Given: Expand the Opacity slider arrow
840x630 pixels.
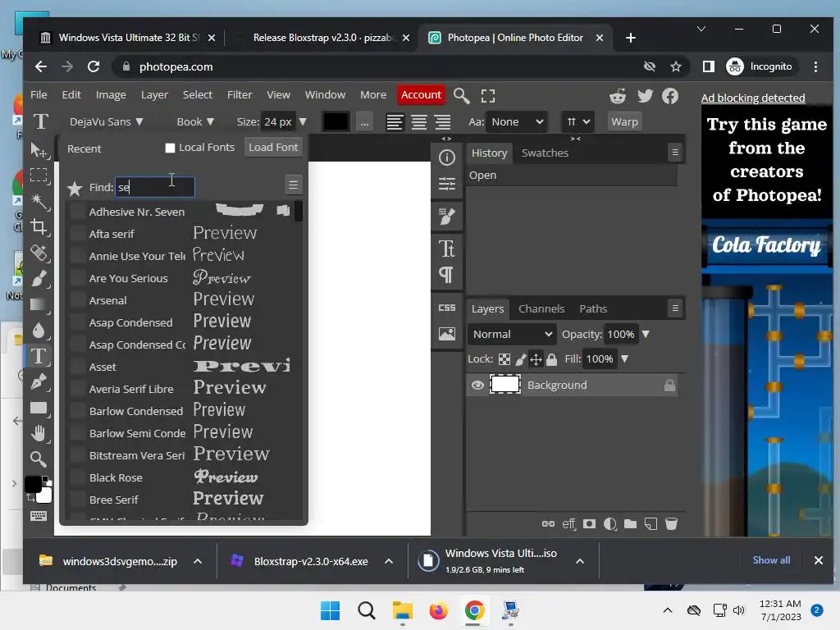Looking at the screenshot, I should (x=646, y=334).
